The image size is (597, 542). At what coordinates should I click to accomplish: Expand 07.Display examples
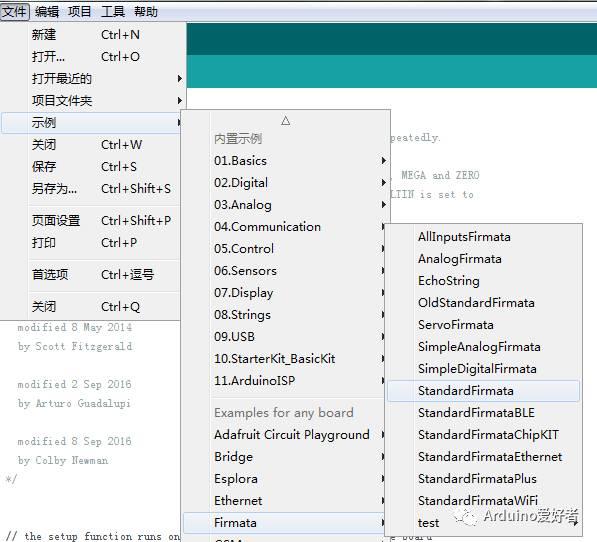click(x=284, y=293)
